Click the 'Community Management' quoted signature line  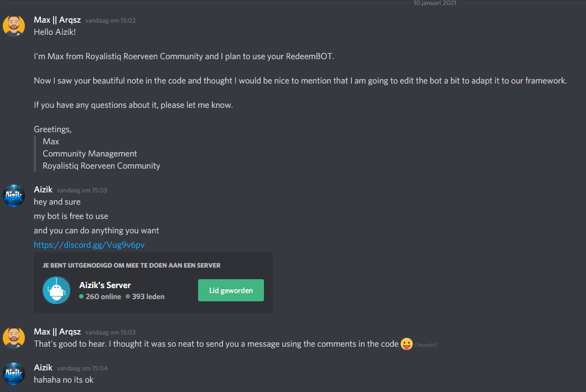90,154
